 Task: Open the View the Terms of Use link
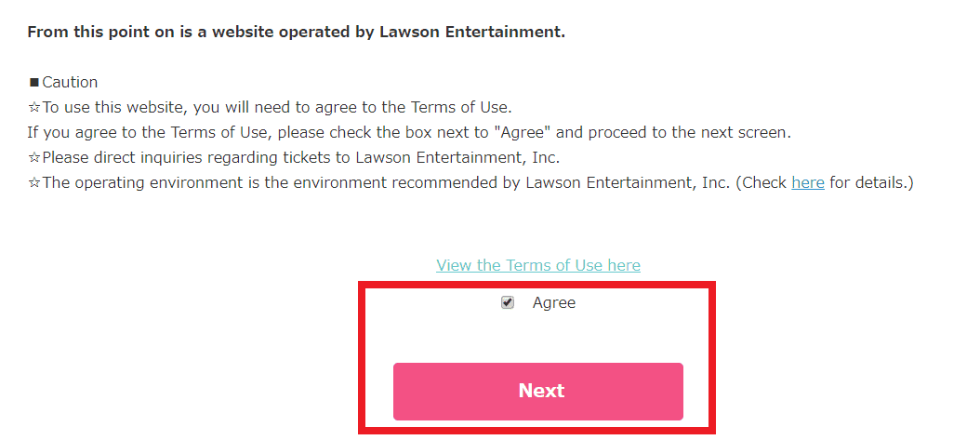(x=537, y=265)
